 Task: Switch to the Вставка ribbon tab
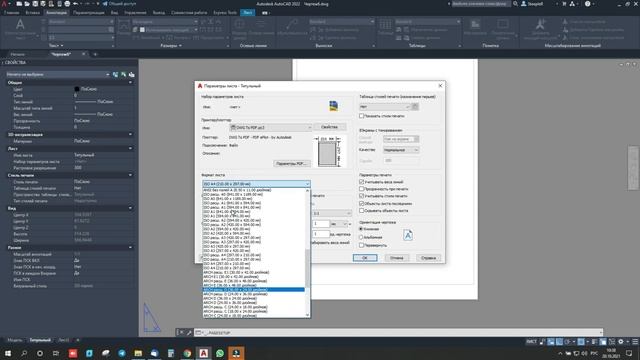(x=33, y=13)
